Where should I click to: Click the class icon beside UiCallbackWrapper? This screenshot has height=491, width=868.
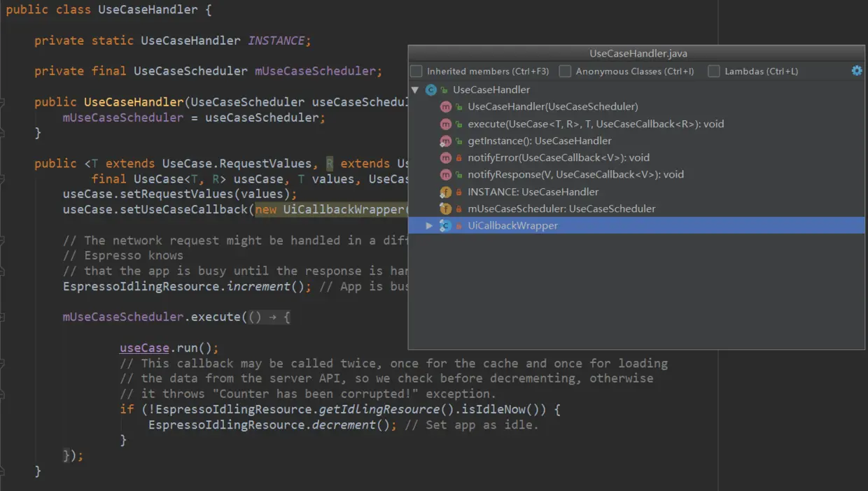[x=445, y=225]
